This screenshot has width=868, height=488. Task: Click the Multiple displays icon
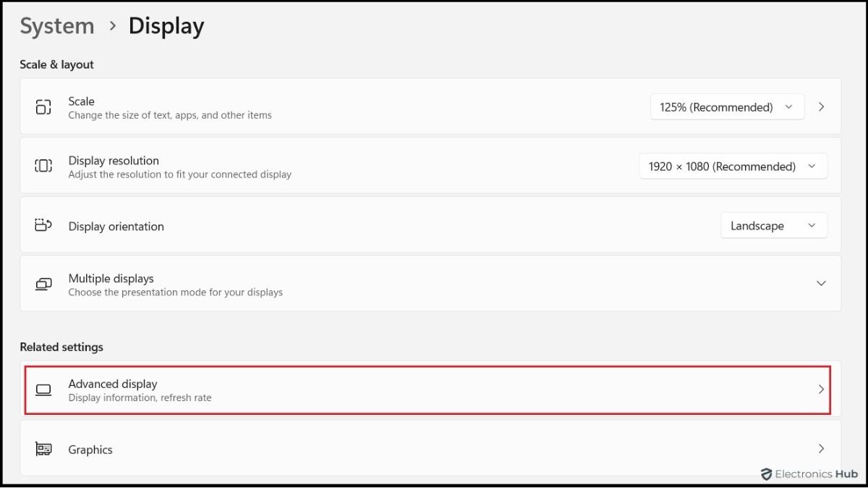43,284
